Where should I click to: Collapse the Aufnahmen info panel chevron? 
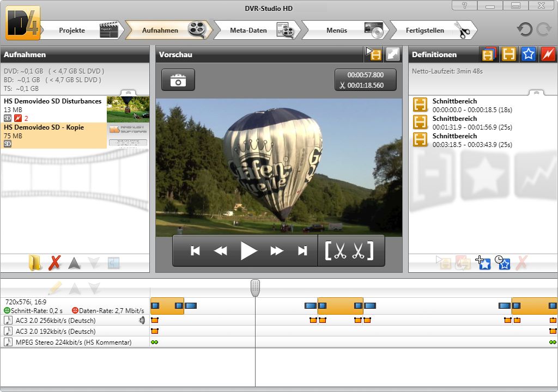tap(128, 93)
